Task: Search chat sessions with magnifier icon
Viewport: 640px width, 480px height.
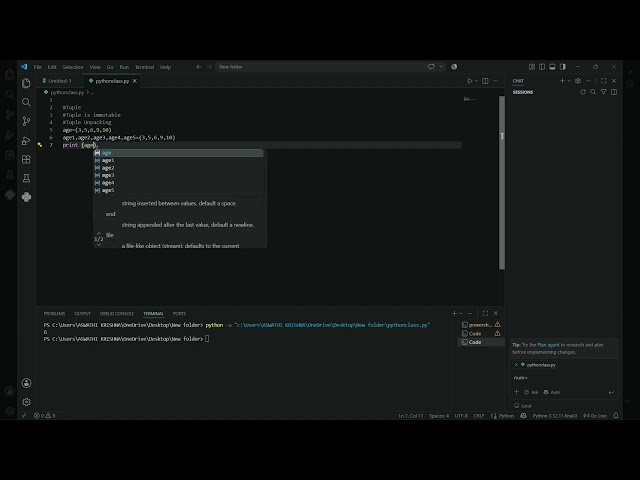Action: tap(593, 92)
